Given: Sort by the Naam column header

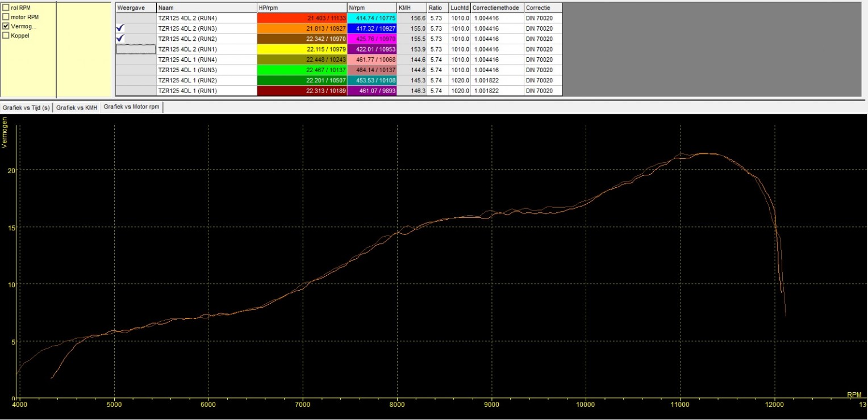Looking at the screenshot, I should pyautogui.click(x=207, y=8).
